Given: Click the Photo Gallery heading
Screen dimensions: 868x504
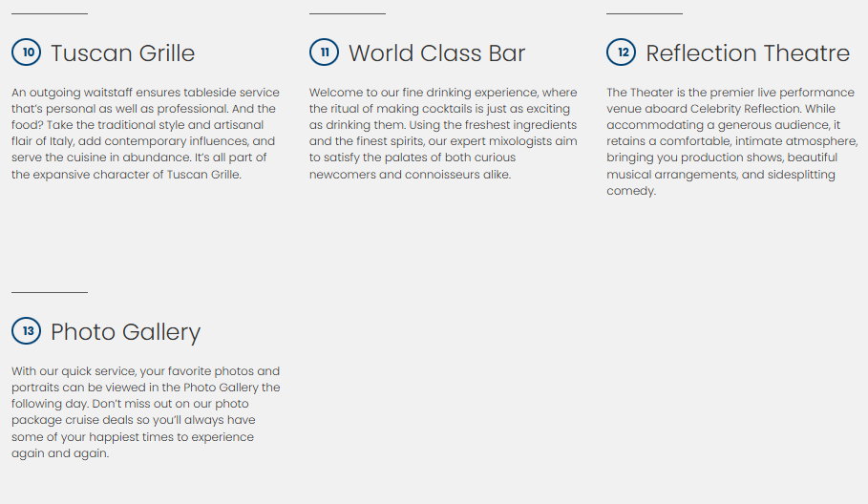Looking at the screenshot, I should click(125, 332).
